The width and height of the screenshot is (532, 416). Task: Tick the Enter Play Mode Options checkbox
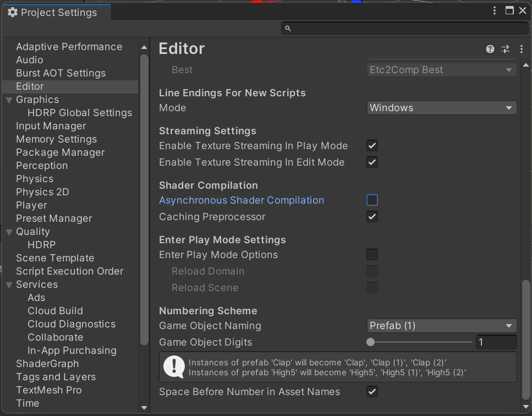click(x=372, y=254)
